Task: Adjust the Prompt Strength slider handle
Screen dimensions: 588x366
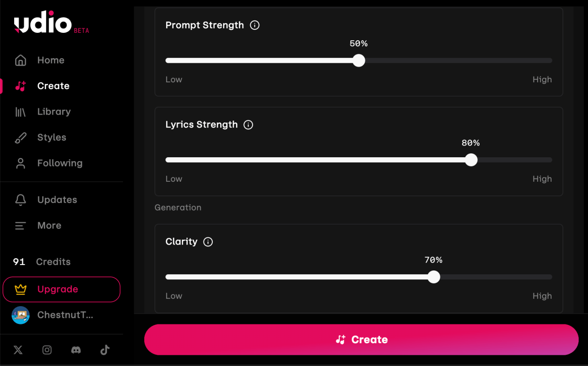Action: click(x=358, y=60)
